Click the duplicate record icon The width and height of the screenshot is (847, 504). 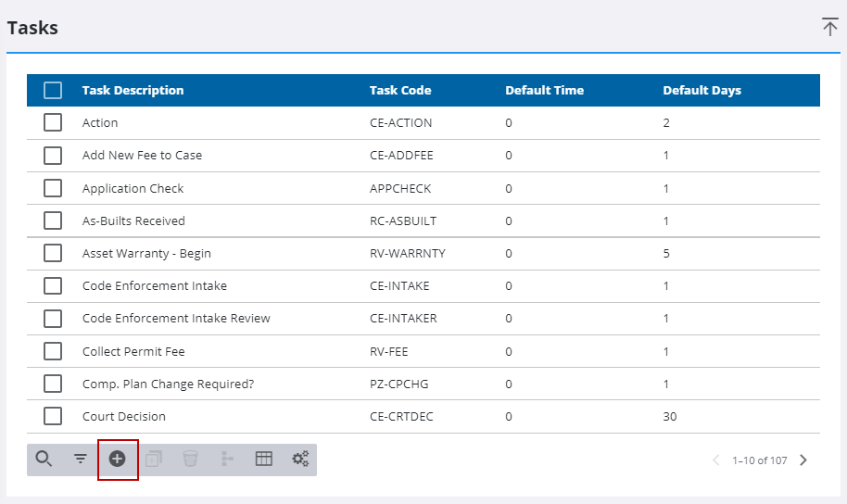[154, 459]
